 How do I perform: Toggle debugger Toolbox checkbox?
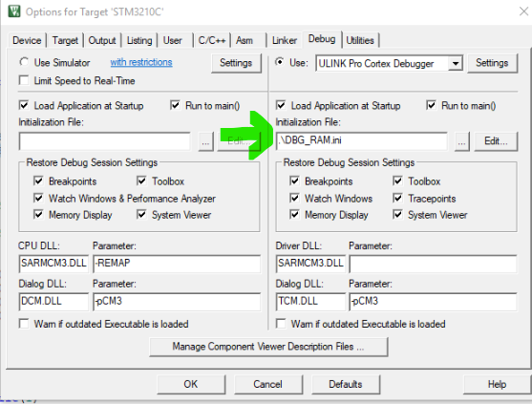tap(397, 181)
